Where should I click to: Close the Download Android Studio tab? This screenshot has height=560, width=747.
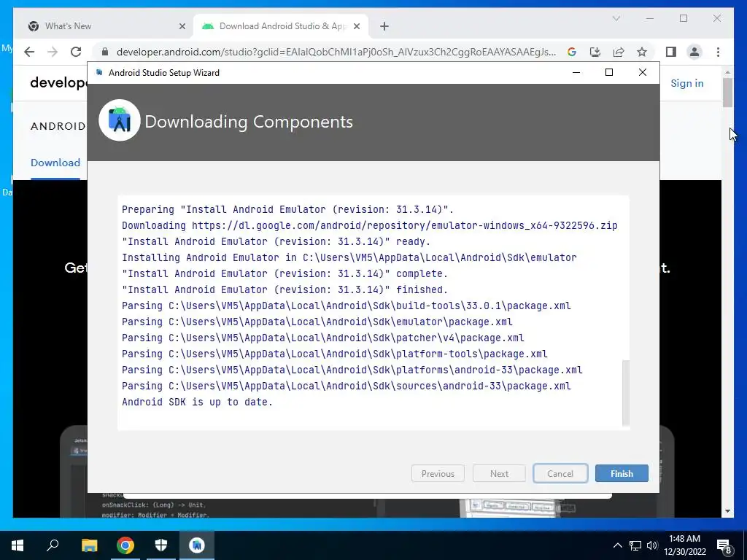click(356, 26)
